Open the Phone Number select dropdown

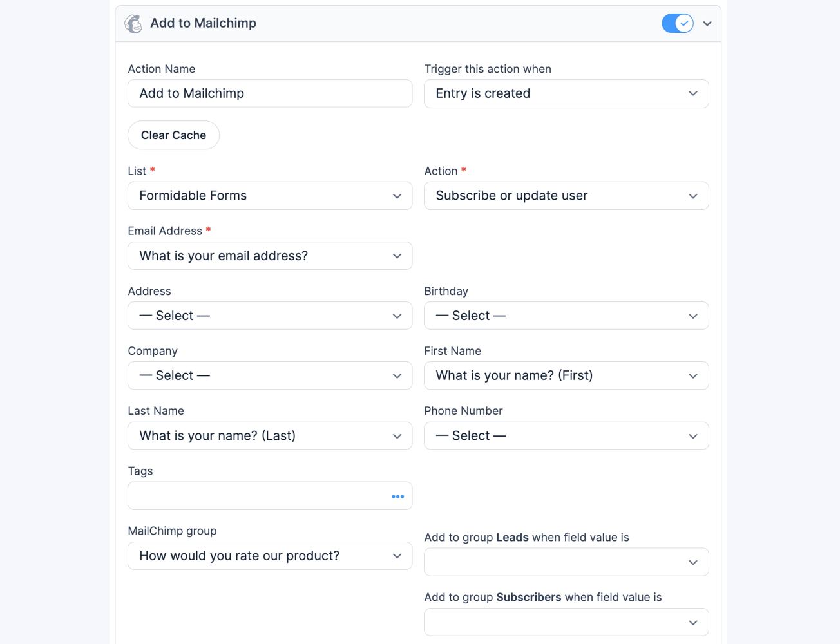click(566, 436)
